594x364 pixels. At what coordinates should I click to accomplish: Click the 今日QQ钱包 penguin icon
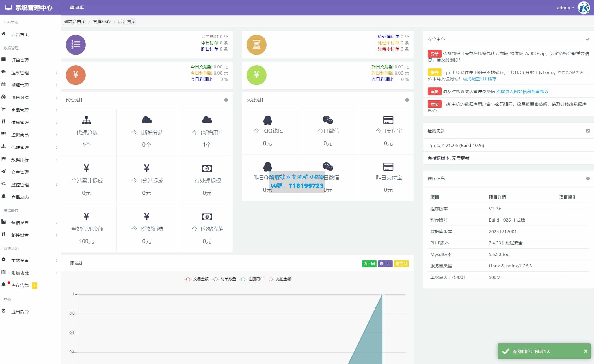pyautogui.click(x=267, y=120)
